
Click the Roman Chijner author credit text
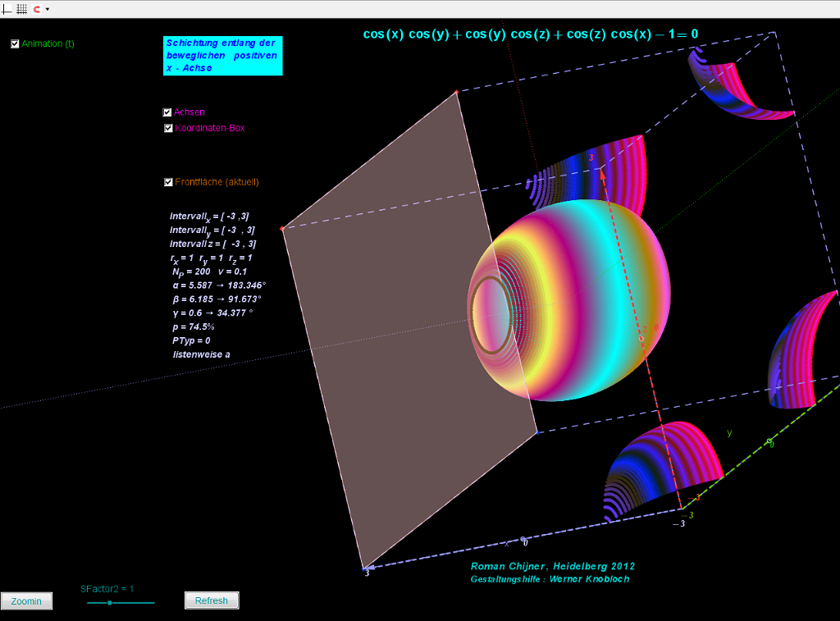[x=552, y=566]
